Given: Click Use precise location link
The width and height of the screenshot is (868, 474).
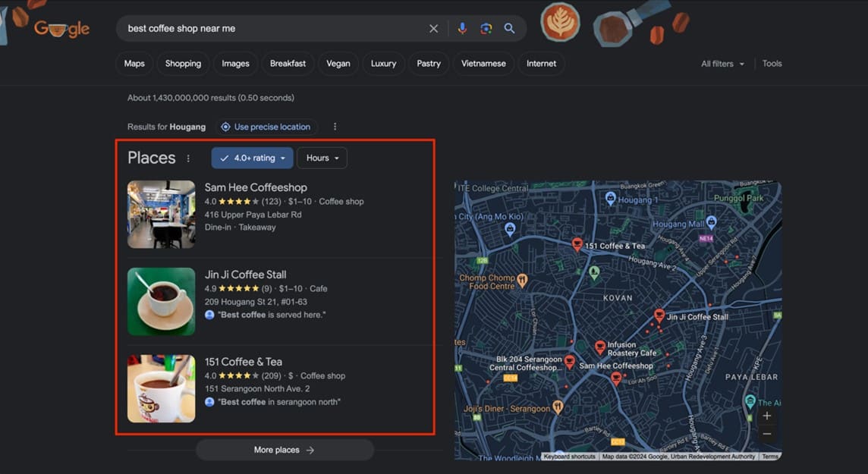Looking at the screenshot, I should pyautogui.click(x=266, y=127).
